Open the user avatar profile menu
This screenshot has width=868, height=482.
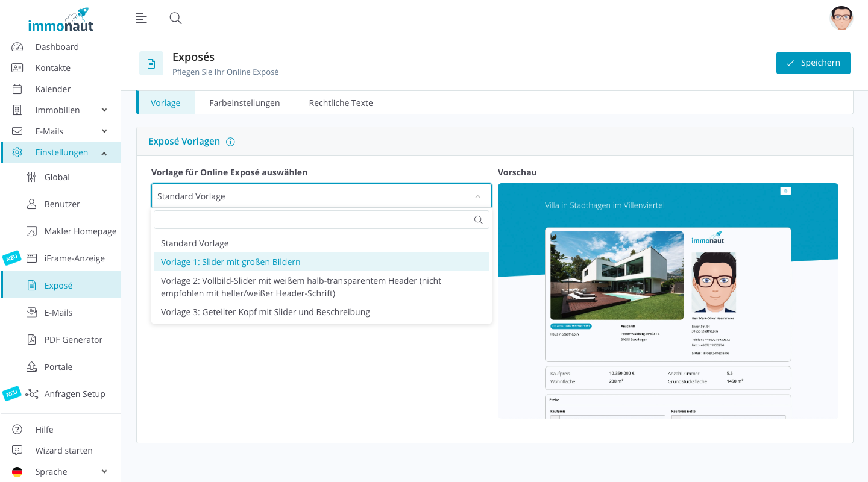(x=841, y=18)
